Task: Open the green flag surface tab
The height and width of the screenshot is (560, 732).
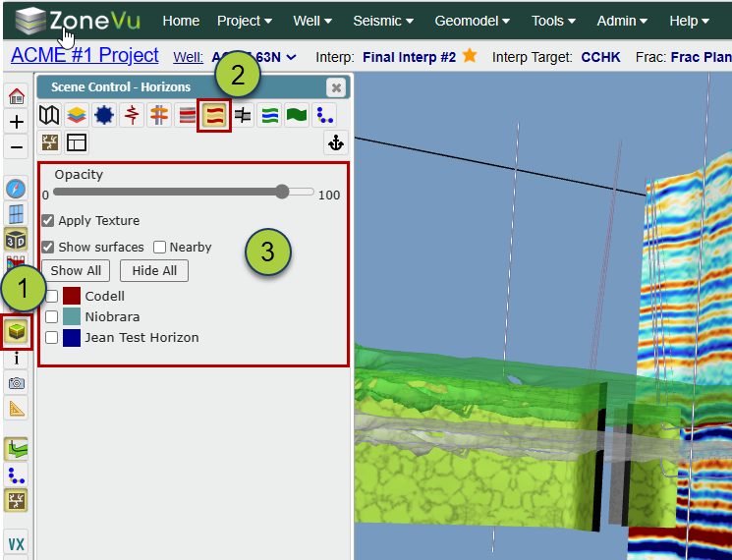Action: pyautogui.click(x=297, y=115)
